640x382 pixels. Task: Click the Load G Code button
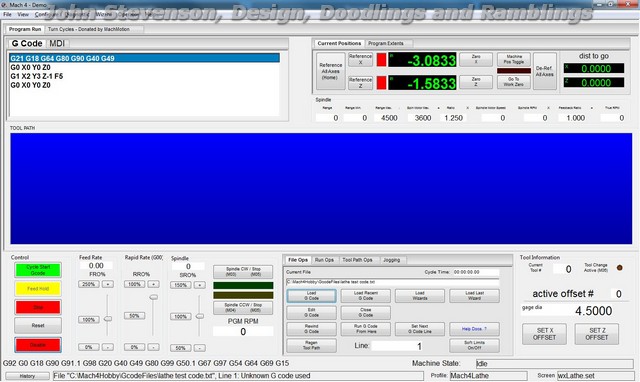(x=311, y=296)
